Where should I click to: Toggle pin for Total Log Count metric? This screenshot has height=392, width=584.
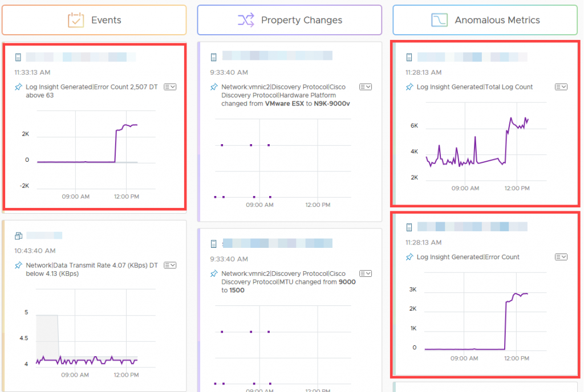409,87
